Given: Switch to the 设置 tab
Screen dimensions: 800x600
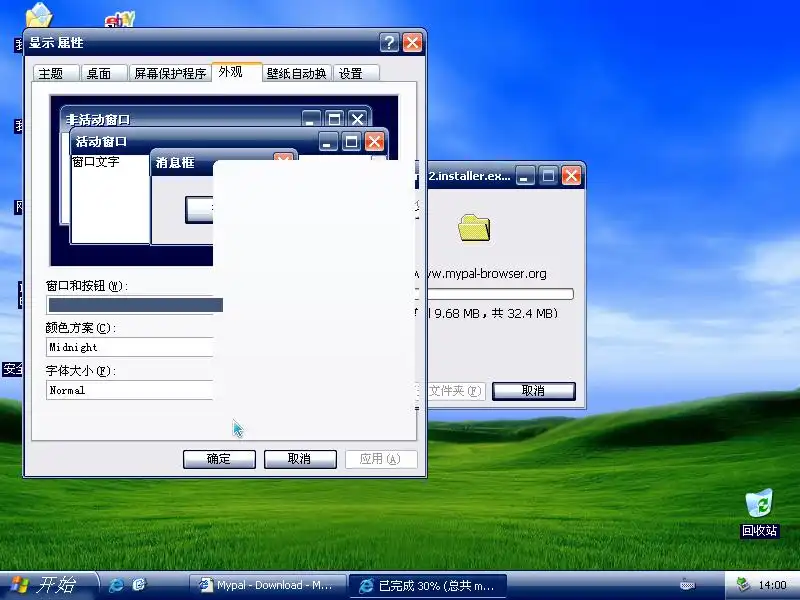Looking at the screenshot, I should (x=356, y=73).
